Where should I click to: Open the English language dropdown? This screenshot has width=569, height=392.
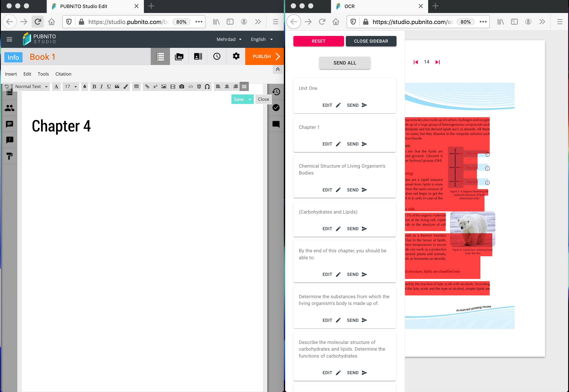262,39
